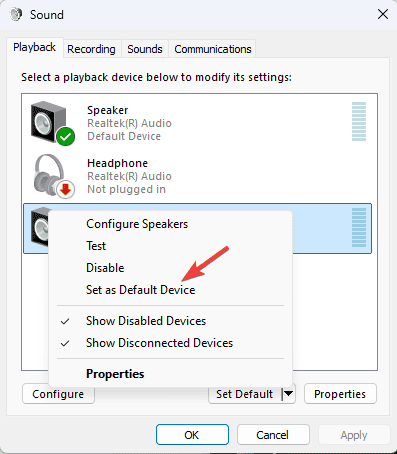Open the Set Default dropdown arrow
The width and height of the screenshot is (397, 454).
click(288, 394)
